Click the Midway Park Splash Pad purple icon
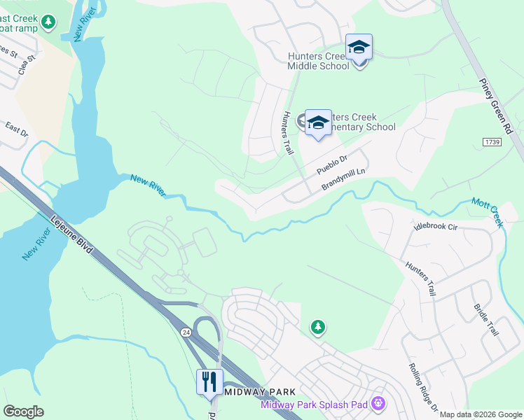 (378, 403)
